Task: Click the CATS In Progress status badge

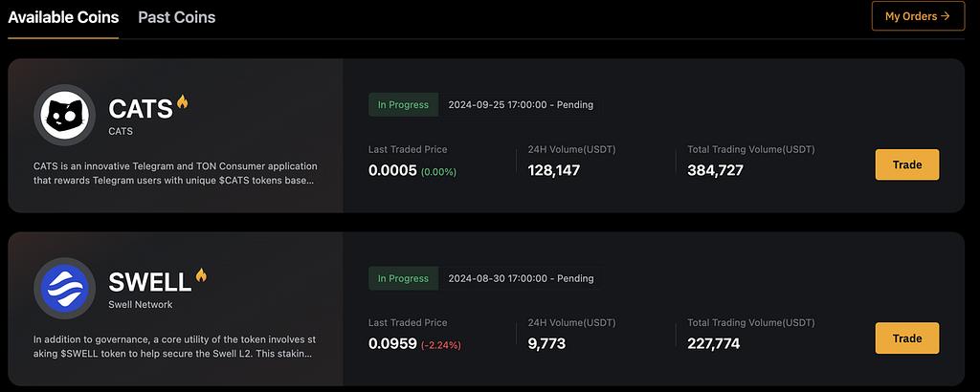Action: [x=403, y=105]
